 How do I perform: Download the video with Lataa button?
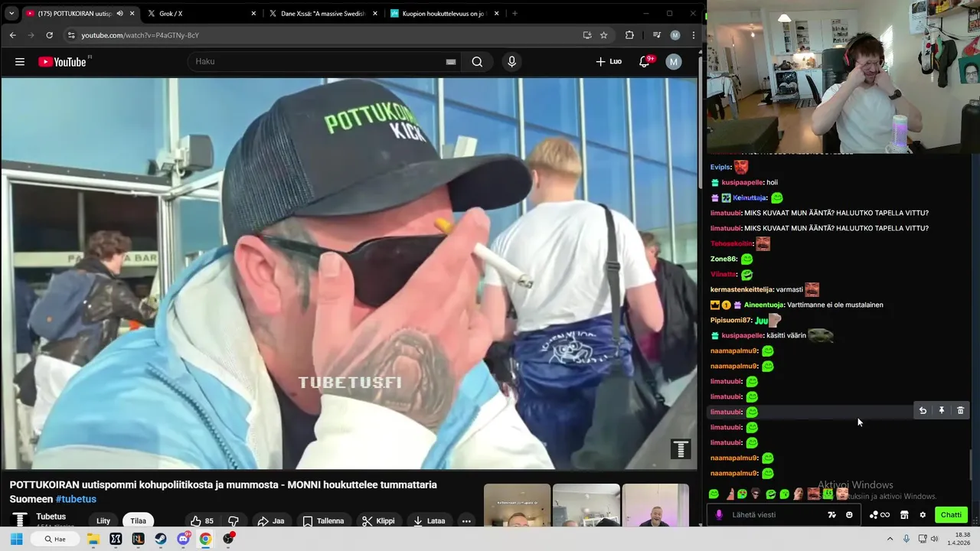(429, 521)
